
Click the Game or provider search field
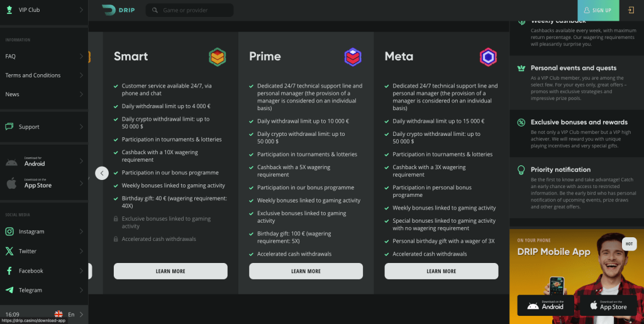(x=195, y=10)
